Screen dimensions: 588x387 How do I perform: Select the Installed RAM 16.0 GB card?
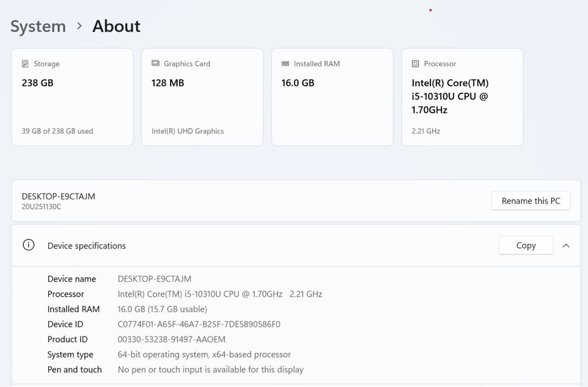332,97
